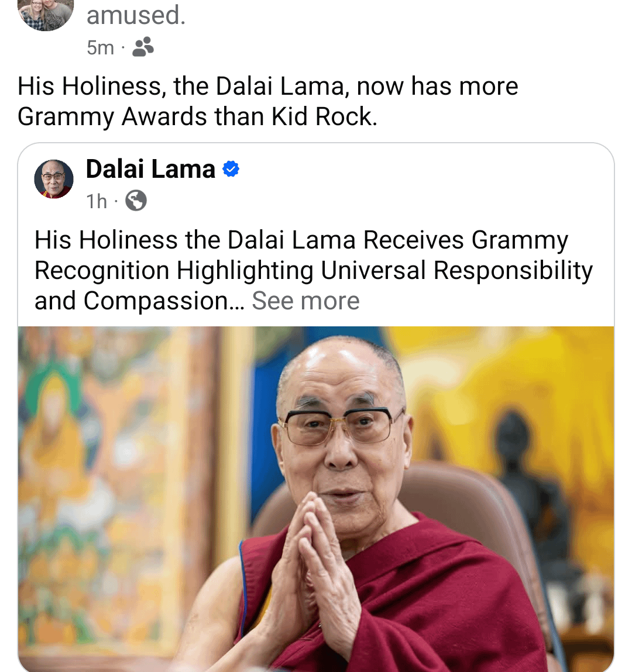The image size is (632, 672).
Task: Tap the 'Receives Grammy' headline line
Action: 466,240
